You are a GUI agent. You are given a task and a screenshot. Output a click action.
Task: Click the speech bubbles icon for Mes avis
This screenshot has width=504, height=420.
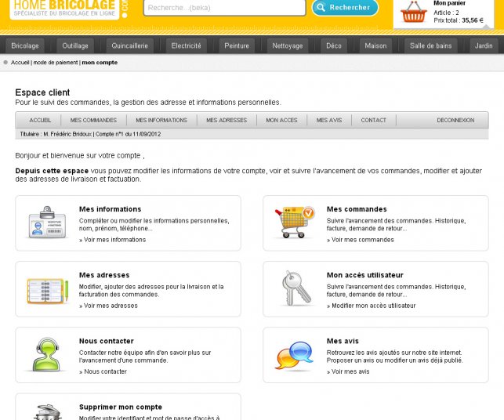[x=294, y=355]
